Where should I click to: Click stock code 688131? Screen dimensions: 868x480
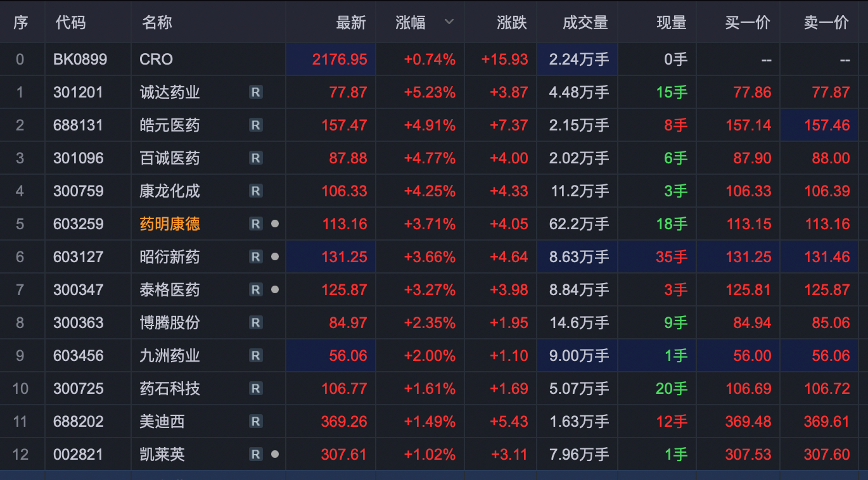pyautogui.click(x=78, y=125)
